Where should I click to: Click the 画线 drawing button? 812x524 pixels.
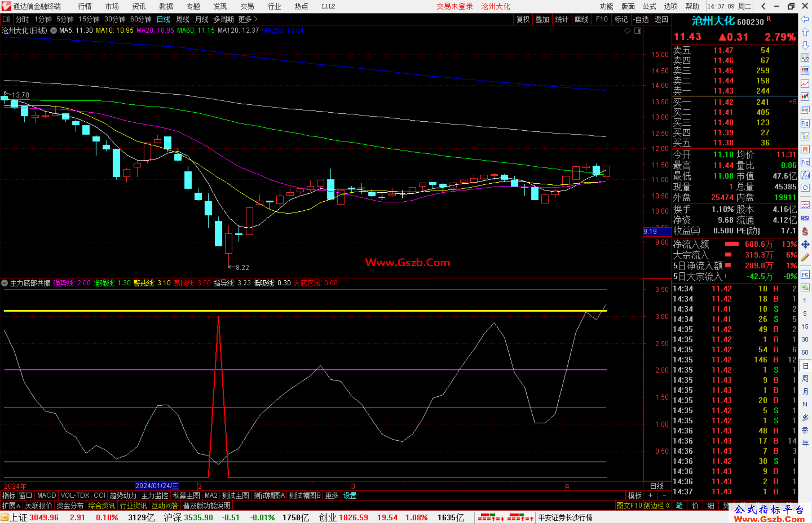(x=582, y=19)
